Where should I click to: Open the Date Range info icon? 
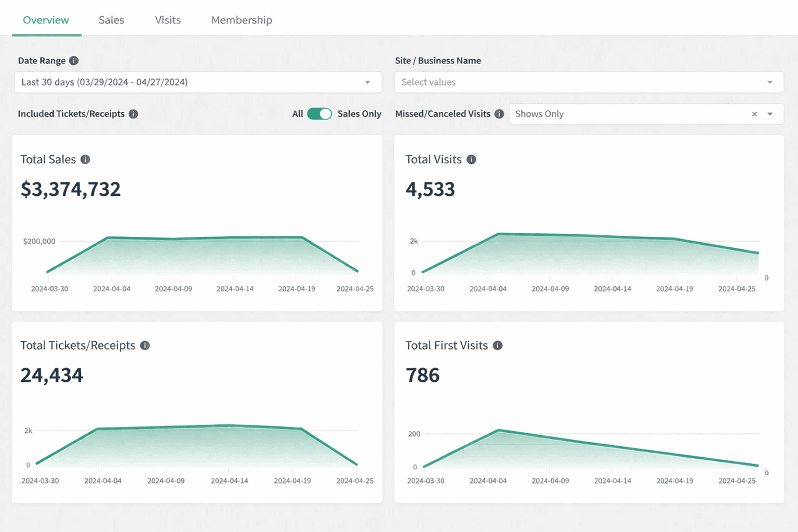74,61
